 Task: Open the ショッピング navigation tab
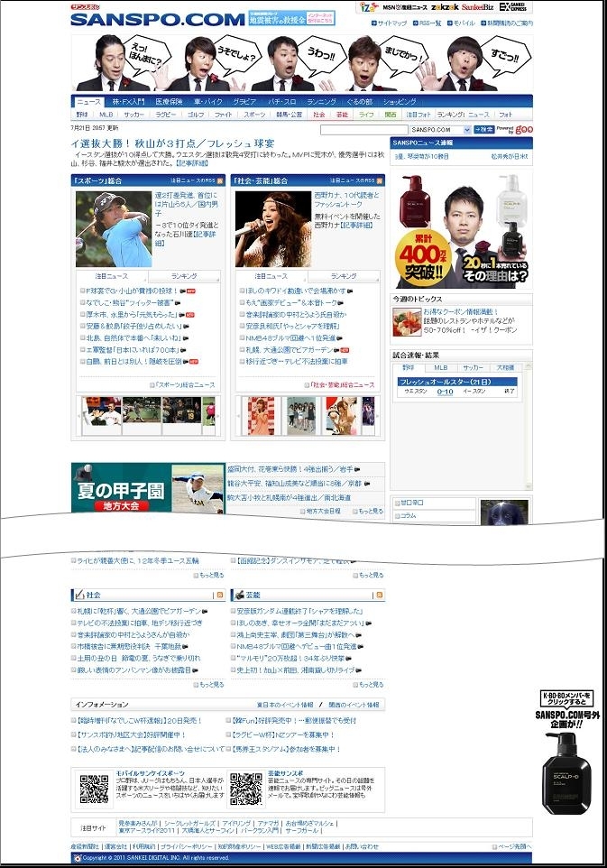tap(400, 102)
